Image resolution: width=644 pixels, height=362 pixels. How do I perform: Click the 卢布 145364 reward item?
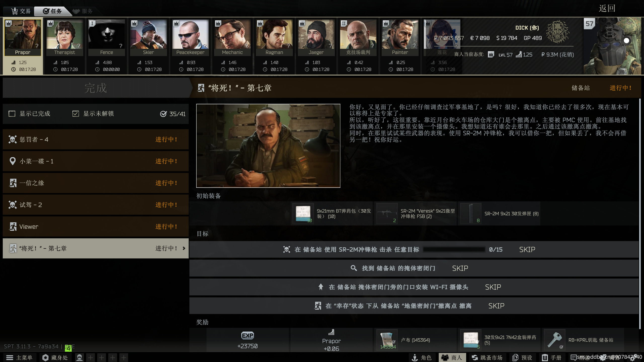387,340
